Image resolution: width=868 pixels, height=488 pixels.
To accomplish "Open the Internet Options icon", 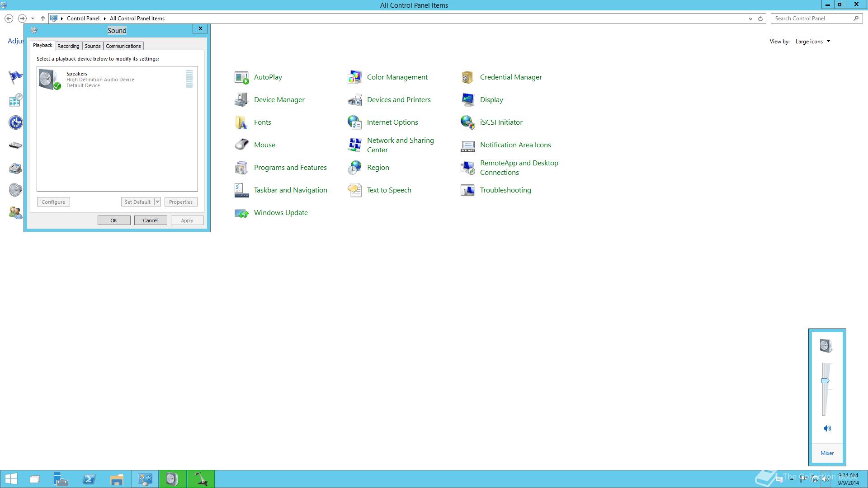I will click(355, 122).
